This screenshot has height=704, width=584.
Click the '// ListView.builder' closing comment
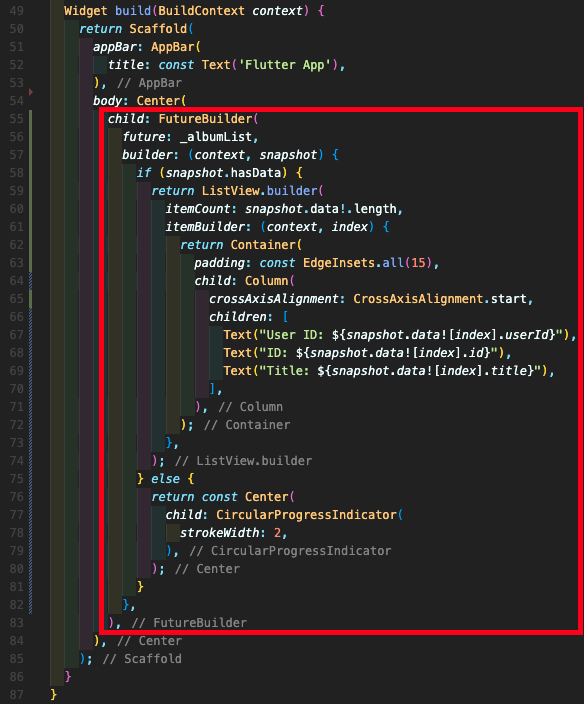[243, 461]
